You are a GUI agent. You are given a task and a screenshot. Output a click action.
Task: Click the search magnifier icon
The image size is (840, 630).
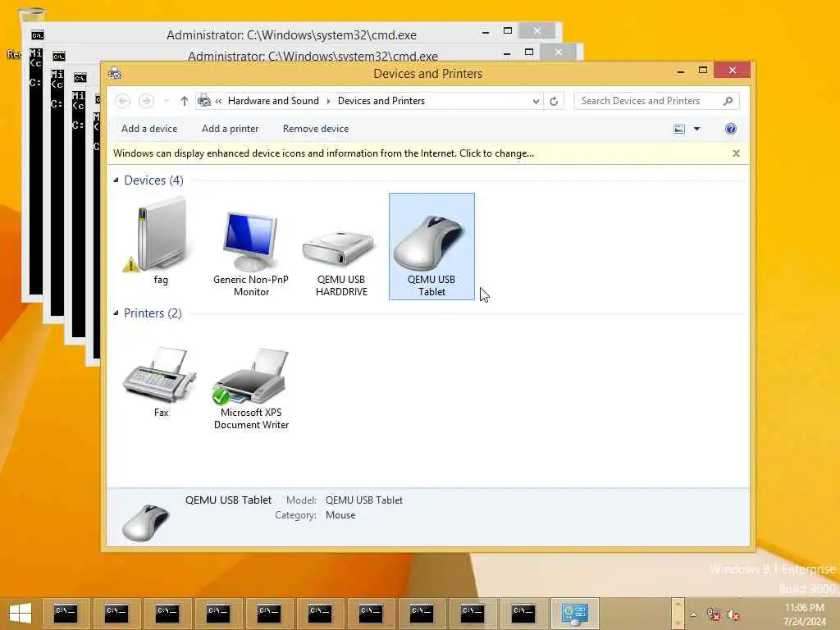pyautogui.click(x=728, y=101)
